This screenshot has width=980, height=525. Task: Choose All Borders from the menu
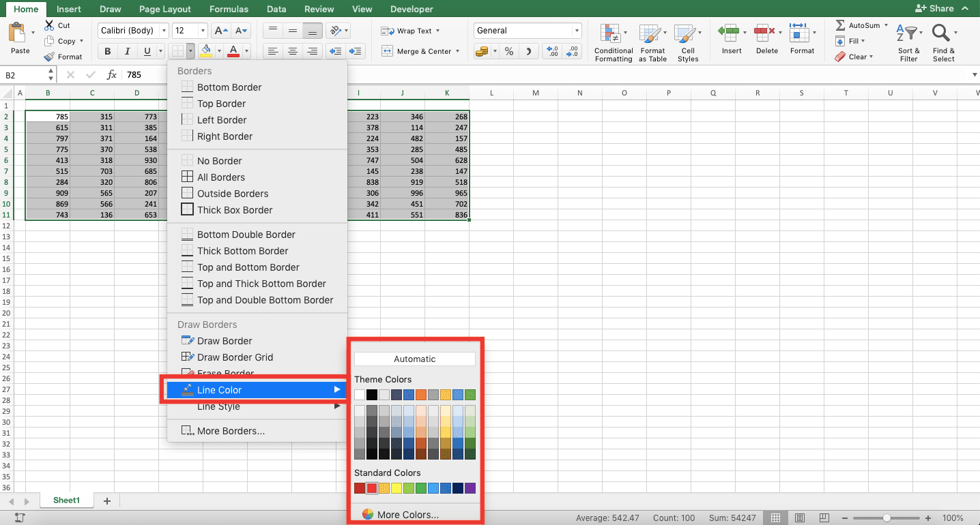tap(220, 177)
